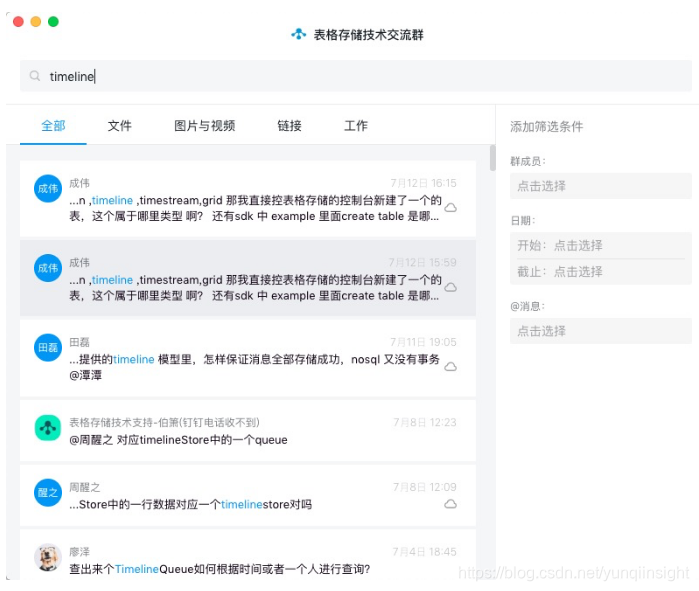The image size is (699, 591).
Task: Click sender name 周醒之
Action: [x=85, y=487]
